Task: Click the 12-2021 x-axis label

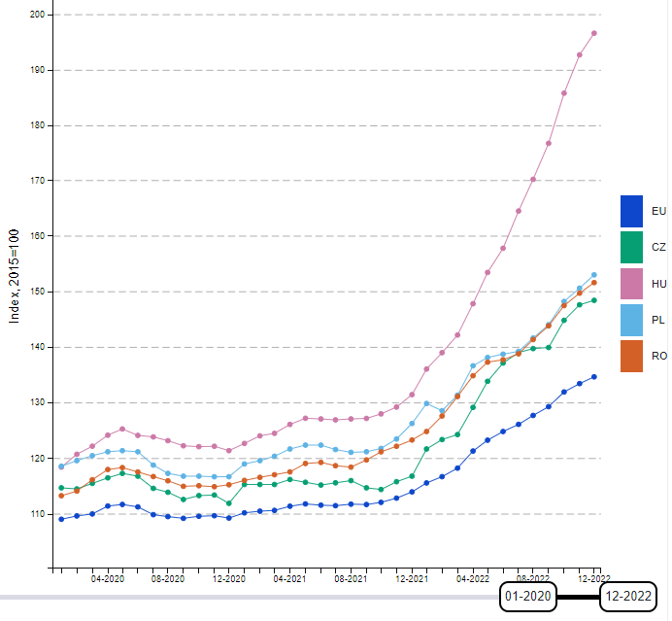Action: [412, 578]
